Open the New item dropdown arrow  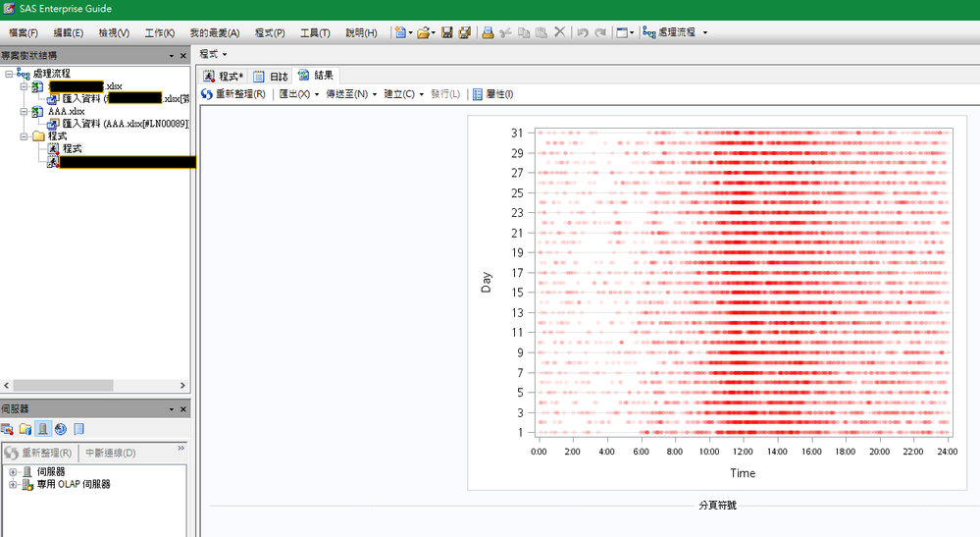click(411, 32)
